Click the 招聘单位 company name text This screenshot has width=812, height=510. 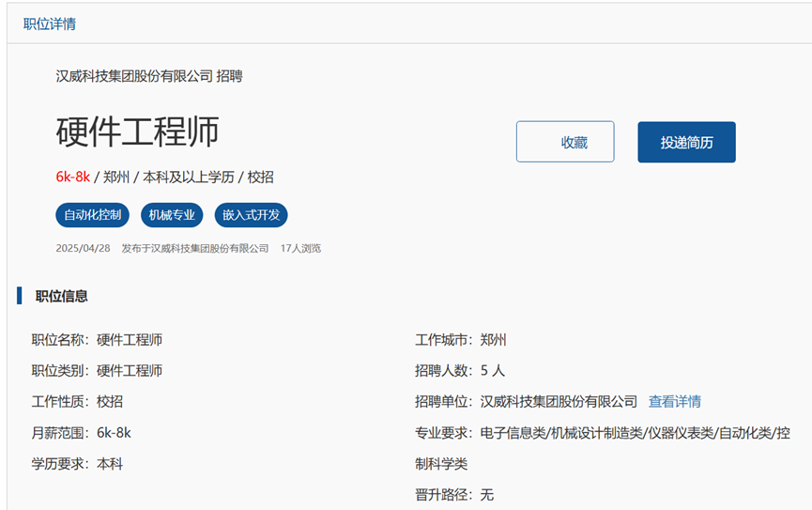(x=559, y=402)
